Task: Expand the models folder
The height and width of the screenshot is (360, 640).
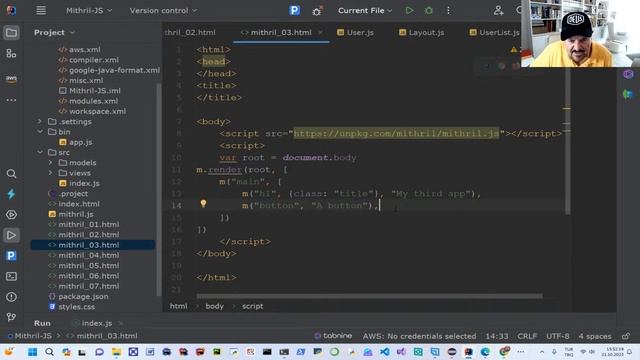Action: (50, 162)
